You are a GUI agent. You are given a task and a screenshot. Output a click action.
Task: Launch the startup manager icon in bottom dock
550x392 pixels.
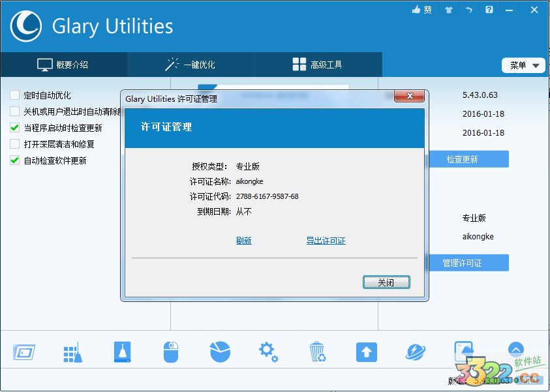pyautogui.click(x=24, y=352)
